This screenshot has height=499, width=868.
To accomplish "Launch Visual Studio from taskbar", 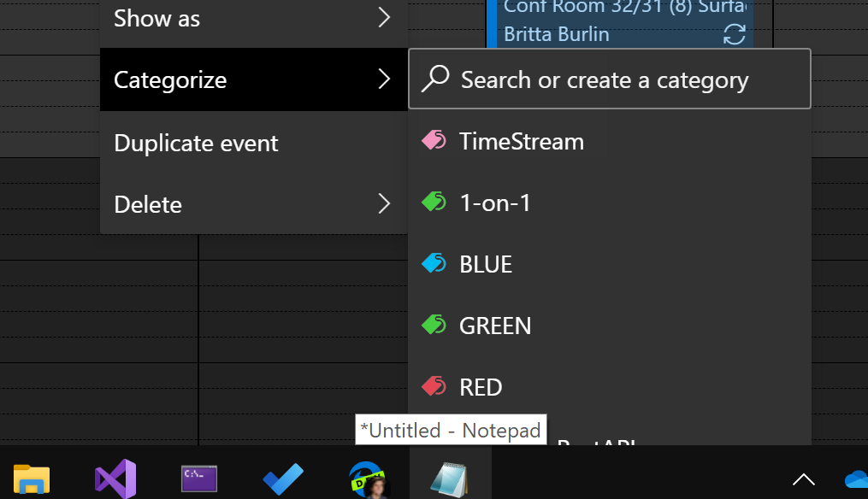I will pos(115,479).
